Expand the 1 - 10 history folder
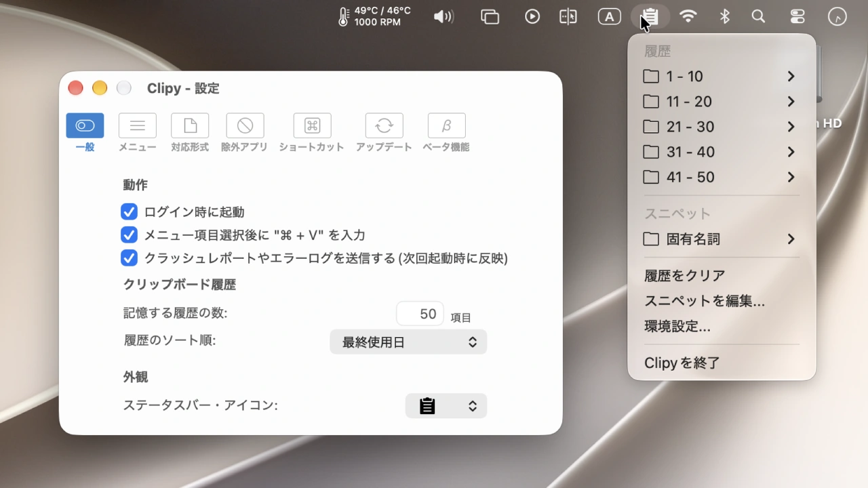Screen dimensions: 868x488 pos(722,77)
